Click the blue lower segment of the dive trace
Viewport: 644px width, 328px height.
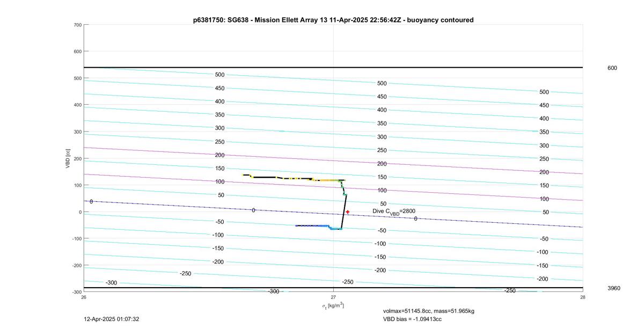pos(313,226)
